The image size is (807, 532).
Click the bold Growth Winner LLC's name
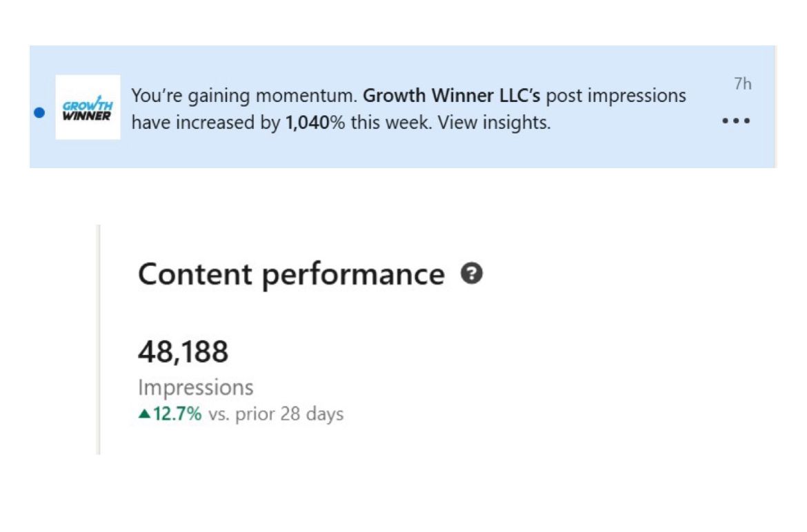point(451,96)
